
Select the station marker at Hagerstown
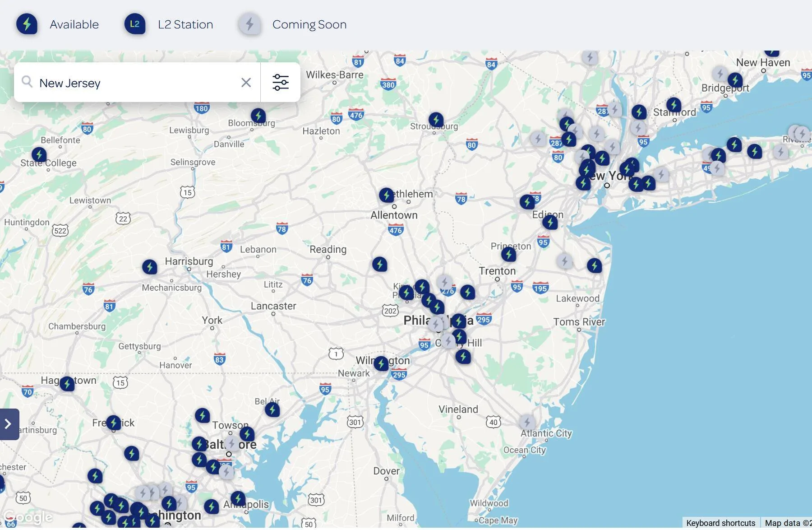click(67, 384)
